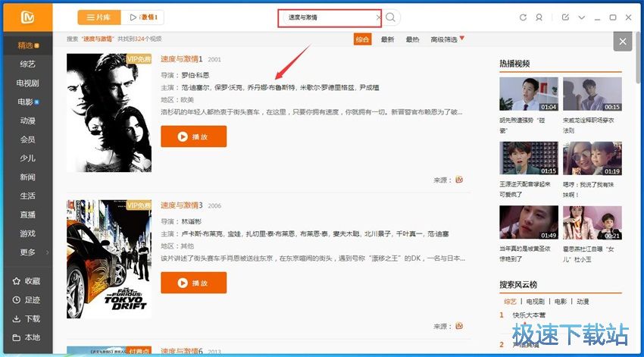Select 会员 in the sidebar

(x=28, y=139)
